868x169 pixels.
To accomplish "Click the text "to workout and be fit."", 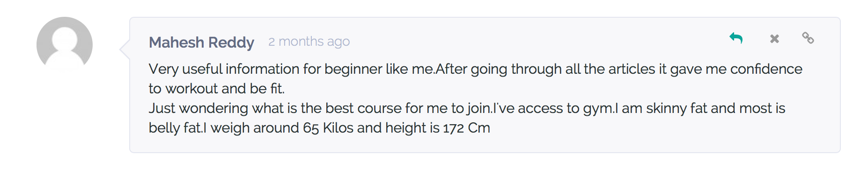I will click(217, 89).
